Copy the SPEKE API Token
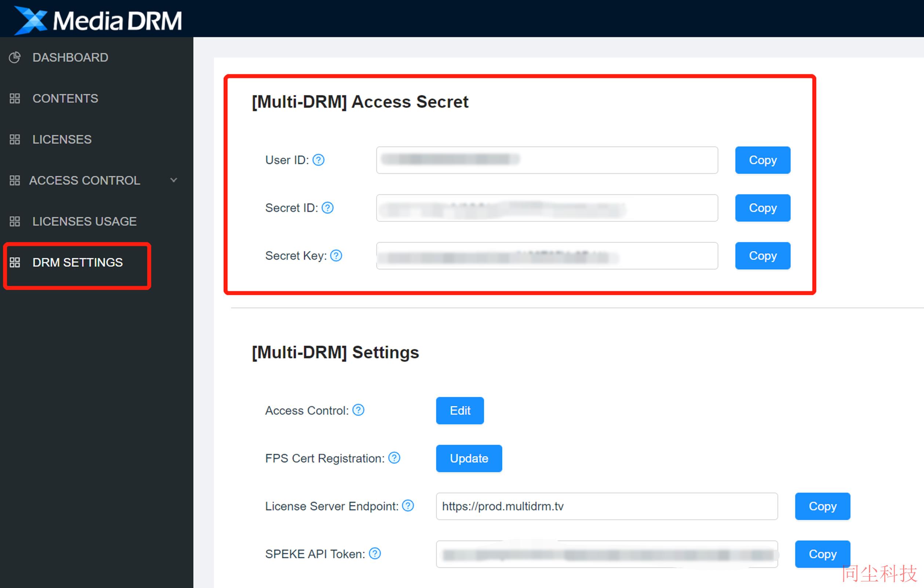The width and height of the screenshot is (924, 588). 822,554
